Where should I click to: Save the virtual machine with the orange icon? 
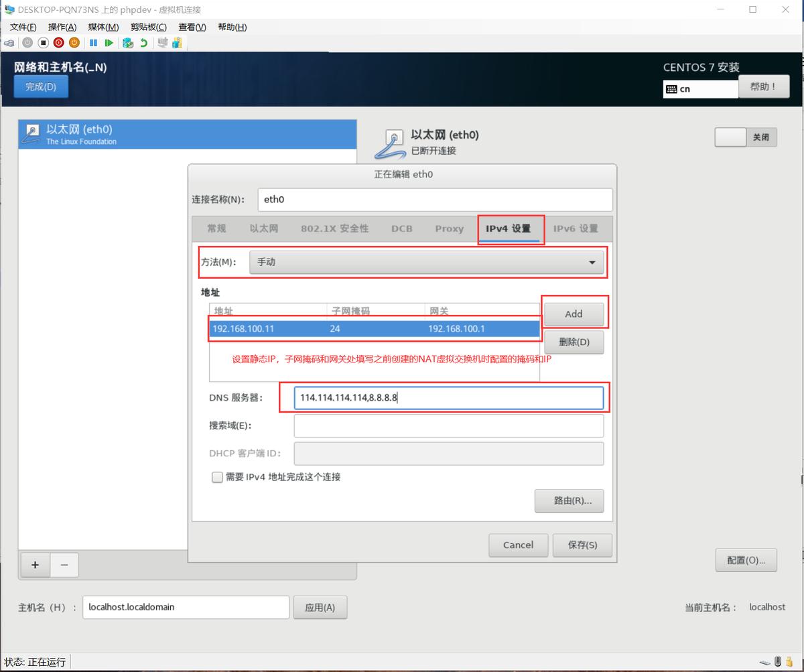tap(75, 43)
